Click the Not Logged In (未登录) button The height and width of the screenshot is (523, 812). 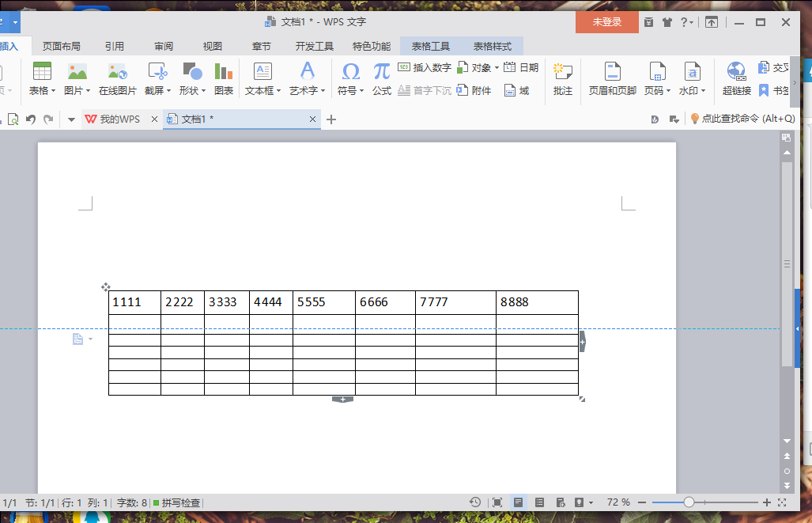coord(606,22)
